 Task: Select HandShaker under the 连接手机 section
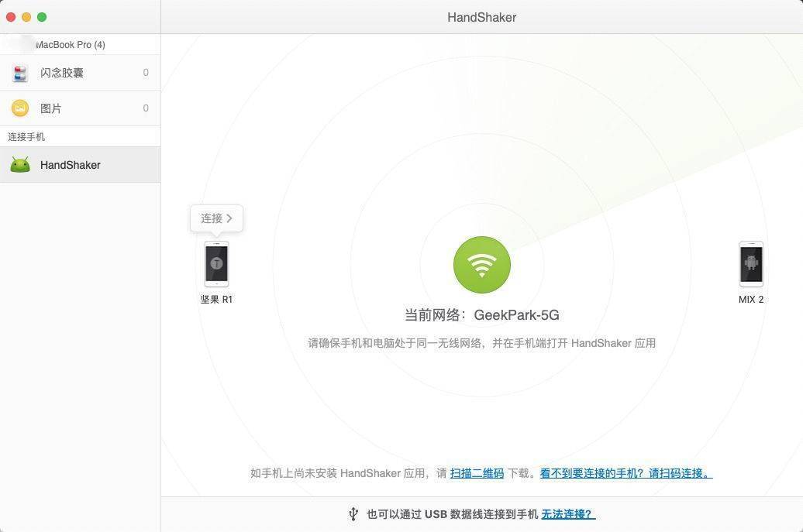pyautogui.click(x=70, y=164)
